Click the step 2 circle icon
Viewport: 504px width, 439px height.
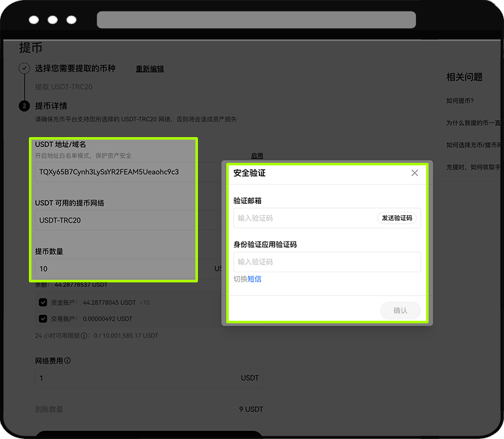25,106
